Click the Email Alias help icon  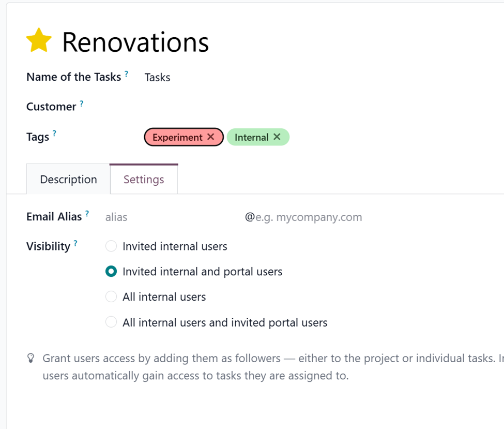click(x=87, y=214)
